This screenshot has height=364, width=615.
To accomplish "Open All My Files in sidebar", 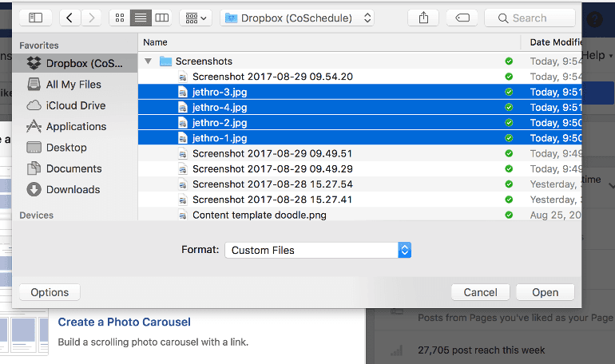I will (73, 85).
